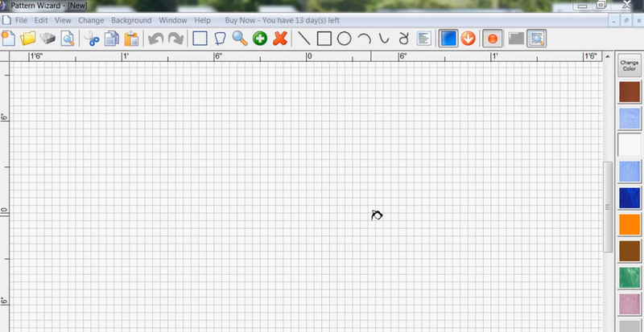Open the File menu
This screenshot has width=644, height=332.
coord(21,20)
